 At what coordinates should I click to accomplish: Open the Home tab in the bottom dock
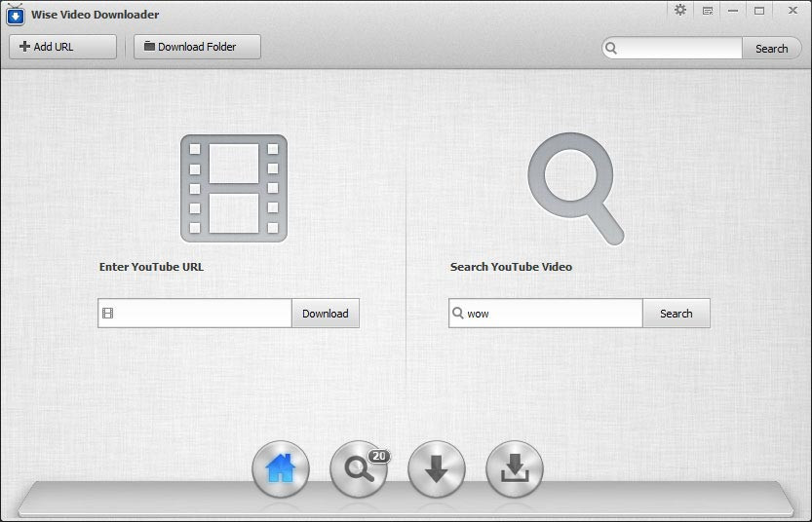point(281,468)
